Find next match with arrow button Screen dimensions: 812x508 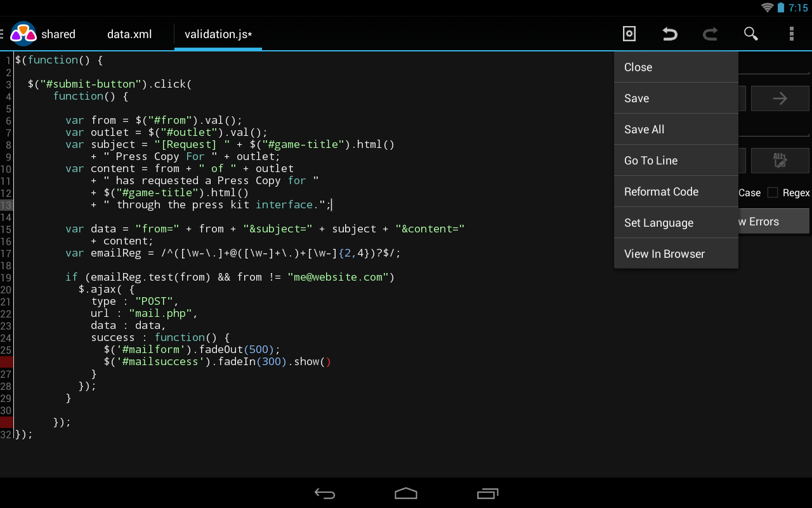pyautogui.click(x=780, y=98)
